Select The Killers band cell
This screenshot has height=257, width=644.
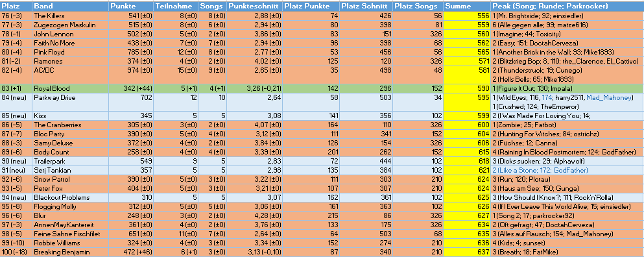click(x=70, y=16)
